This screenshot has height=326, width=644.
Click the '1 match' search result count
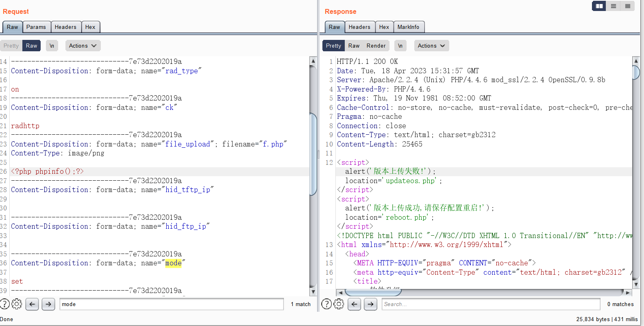click(300, 304)
